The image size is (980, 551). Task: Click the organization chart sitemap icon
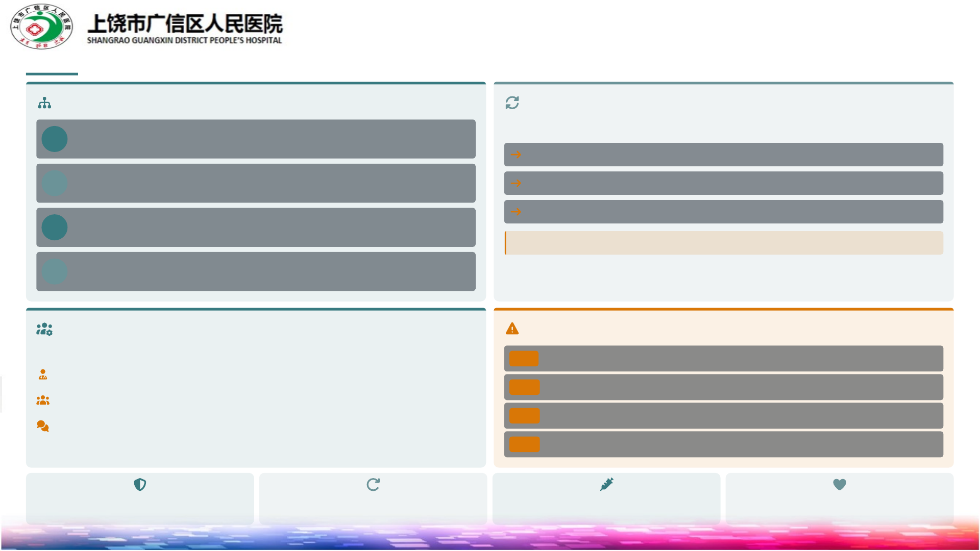pyautogui.click(x=44, y=103)
